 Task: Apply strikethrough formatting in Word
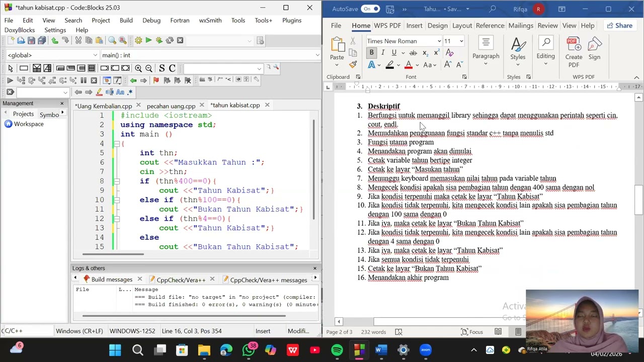coord(413,53)
